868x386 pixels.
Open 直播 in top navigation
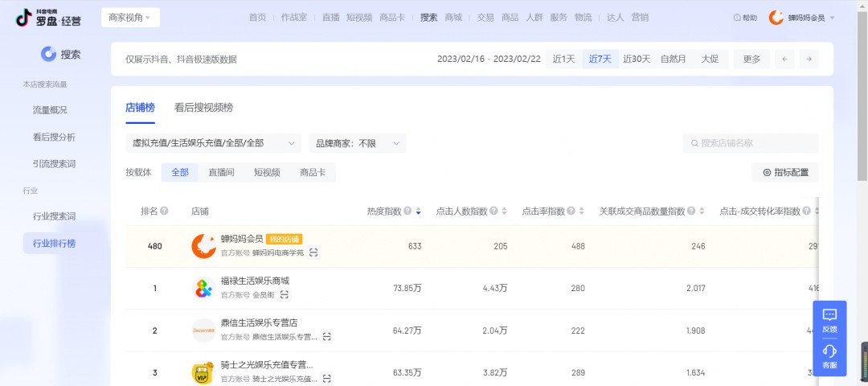click(330, 18)
